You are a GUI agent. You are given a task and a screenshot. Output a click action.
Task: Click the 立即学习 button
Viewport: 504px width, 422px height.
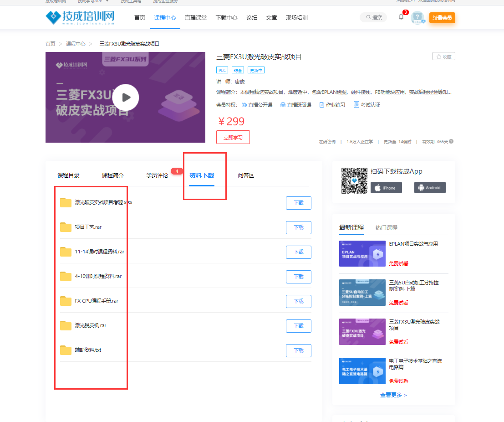(233, 137)
